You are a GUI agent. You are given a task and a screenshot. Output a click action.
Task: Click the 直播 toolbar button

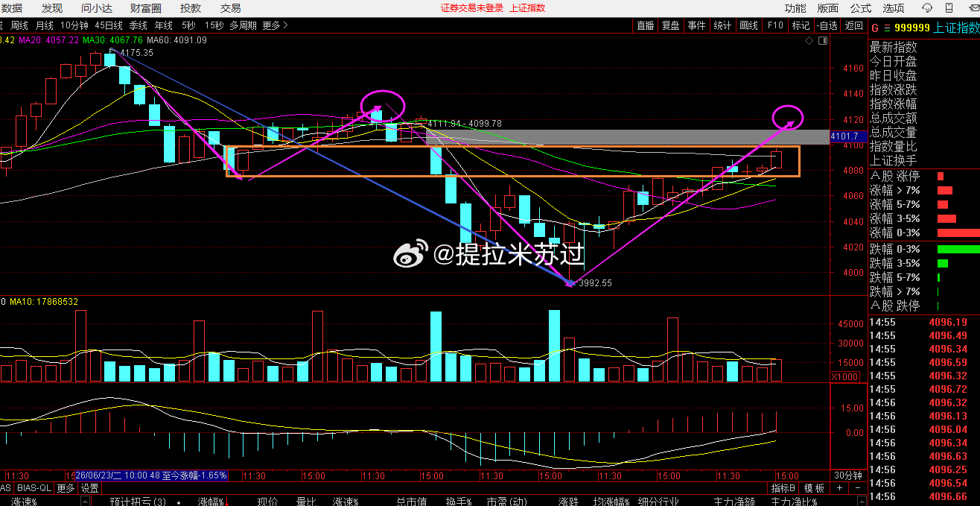pyautogui.click(x=646, y=25)
